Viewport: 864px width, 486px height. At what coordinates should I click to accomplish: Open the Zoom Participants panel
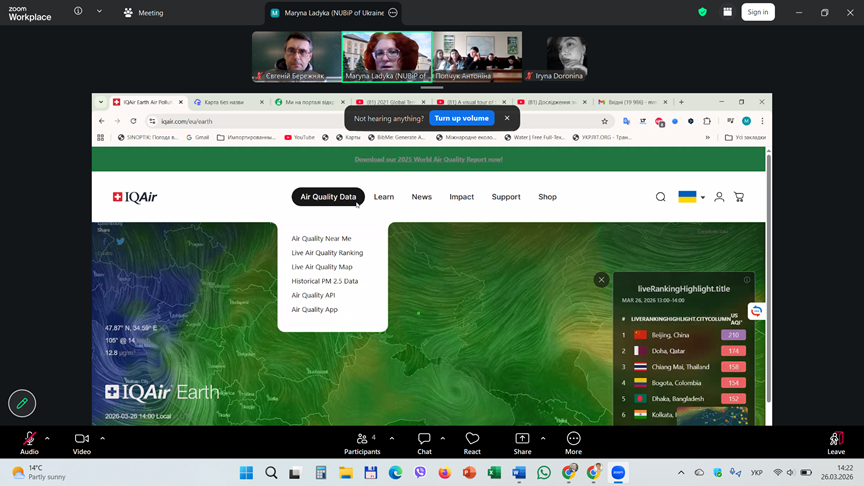coord(362,439)
